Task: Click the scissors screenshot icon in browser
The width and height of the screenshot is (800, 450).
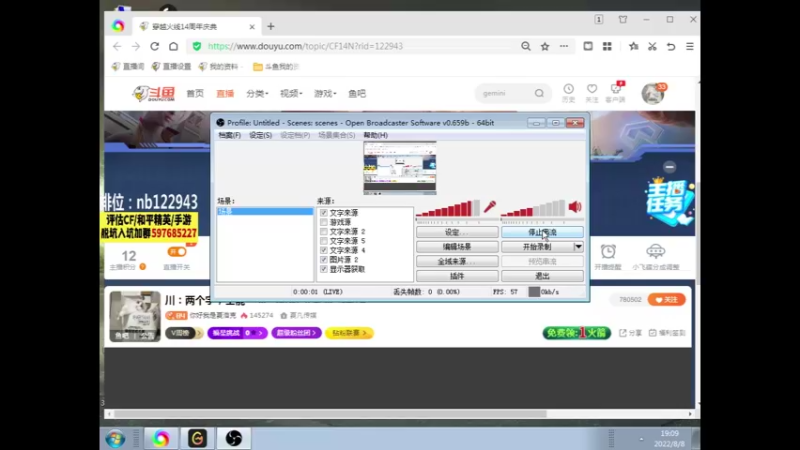Action: click(x=652, y=46)
